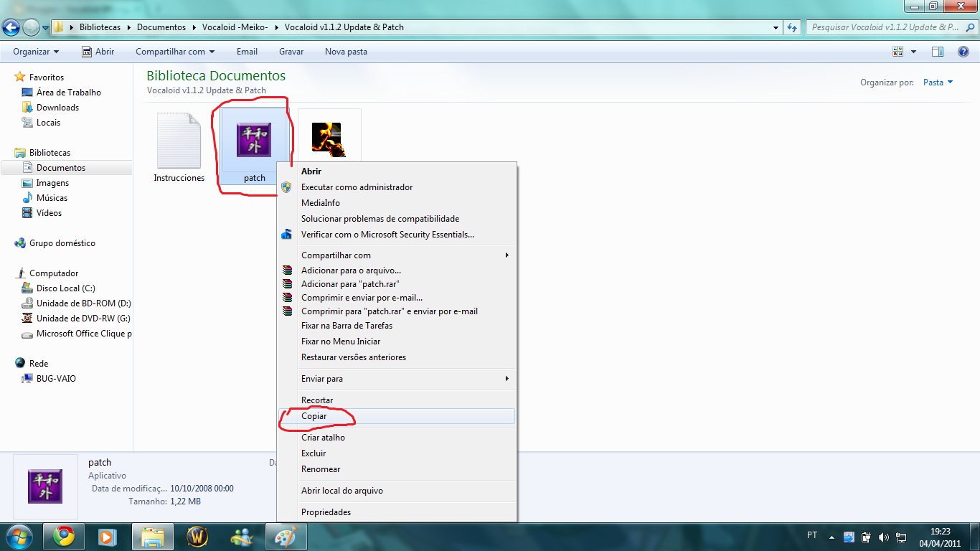This screenshot has width=980, height=551.
Task: Choose Adicionar para o arquivo...
Action: [x=397, y=270]
